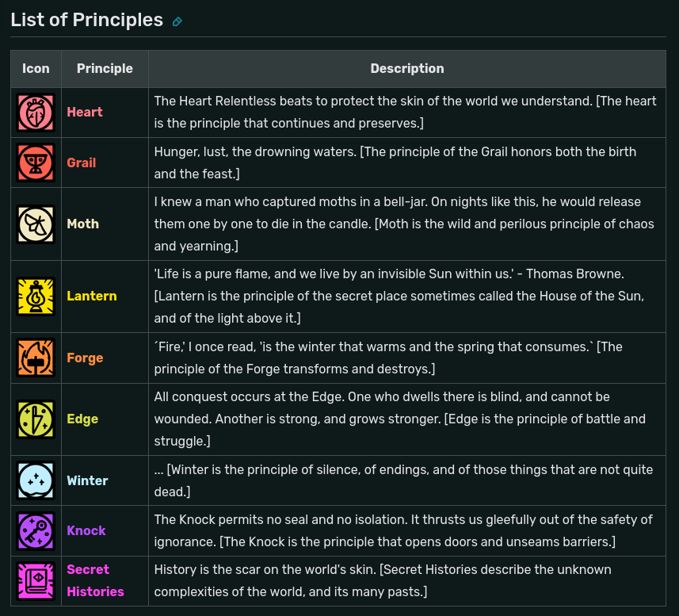
Task: Select the Edge principle icon
Action: 36,419
